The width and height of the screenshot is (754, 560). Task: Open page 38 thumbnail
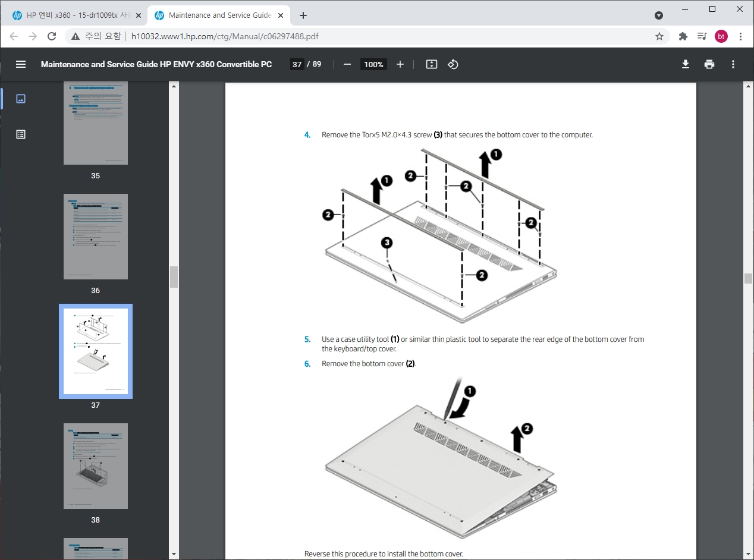coord(96,466)
